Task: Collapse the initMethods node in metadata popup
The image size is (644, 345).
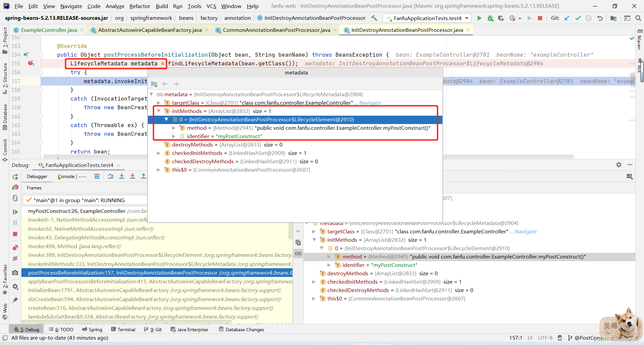Action: pyautogui.click(x=159, y=111)
